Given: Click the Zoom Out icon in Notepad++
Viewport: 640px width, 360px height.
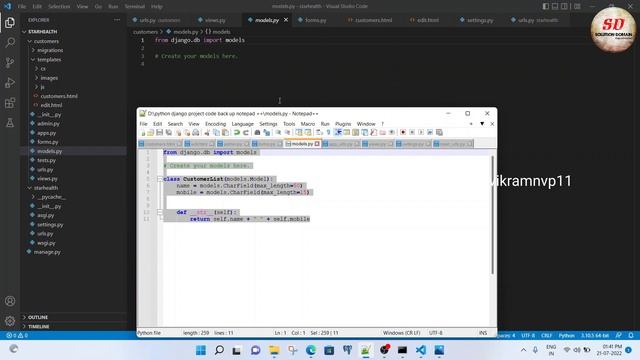Looking at the screenshot, I should point(287,132).
